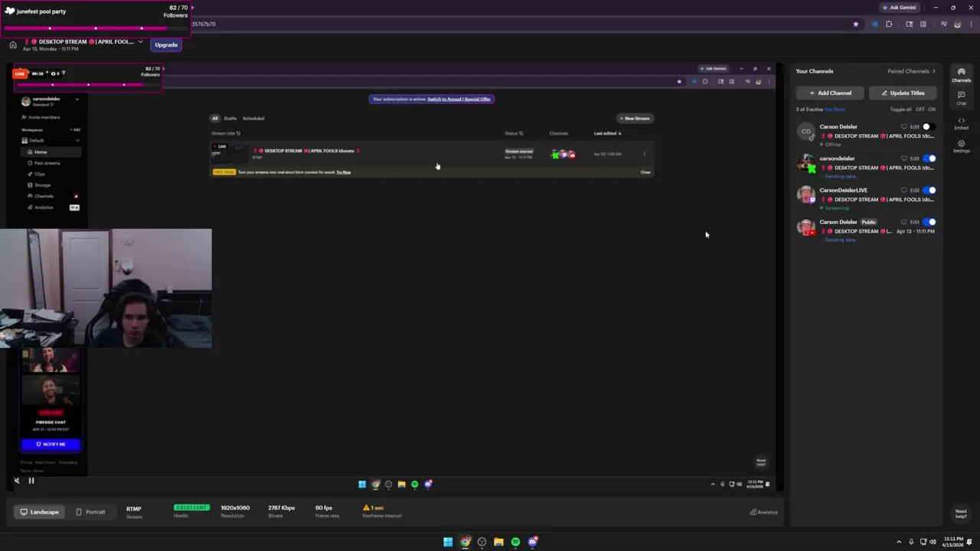Edit the CarsonDeislerLIVE channel
Screen dimensions: 980x551
[914, 191]
